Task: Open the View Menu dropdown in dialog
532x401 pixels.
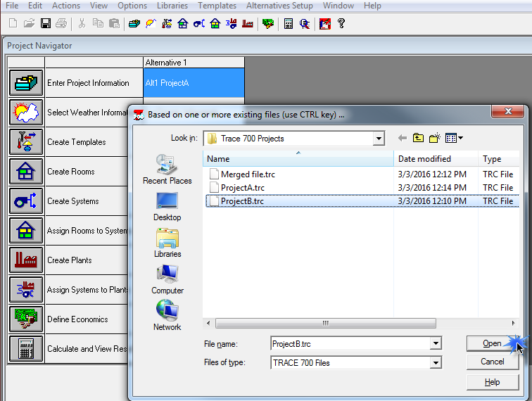Action: tap(454, 138)
